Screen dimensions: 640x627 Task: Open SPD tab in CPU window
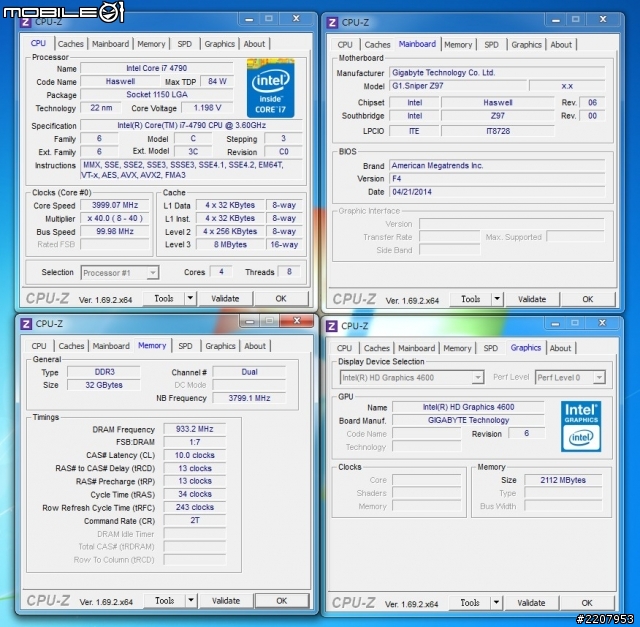click(184, 44)
